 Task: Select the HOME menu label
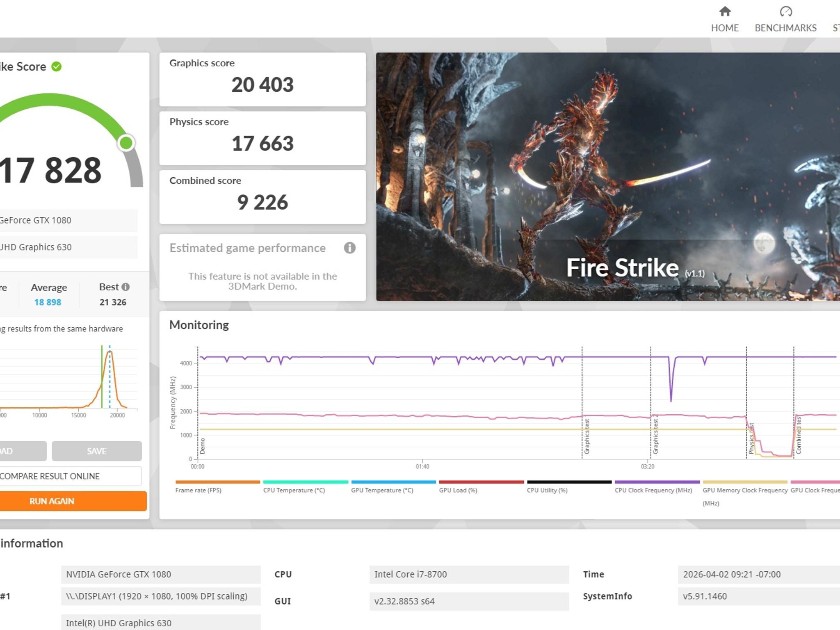(x=725, y=28)
